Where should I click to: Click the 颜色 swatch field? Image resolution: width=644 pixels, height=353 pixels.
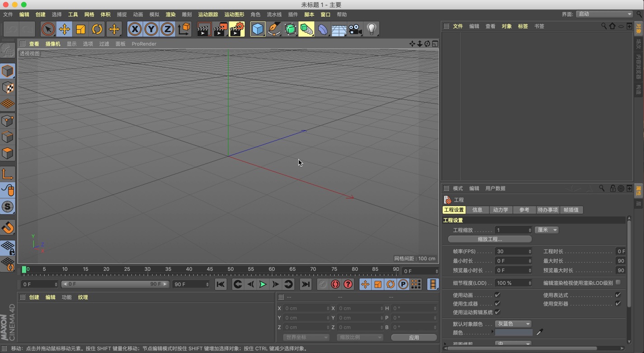(x=514, y=332)
